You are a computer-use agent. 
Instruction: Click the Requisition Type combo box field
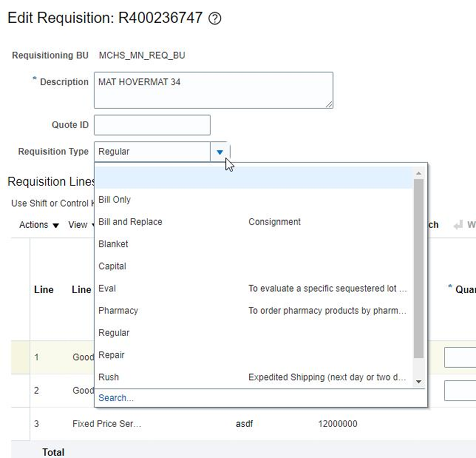click(x=152, y=152)
